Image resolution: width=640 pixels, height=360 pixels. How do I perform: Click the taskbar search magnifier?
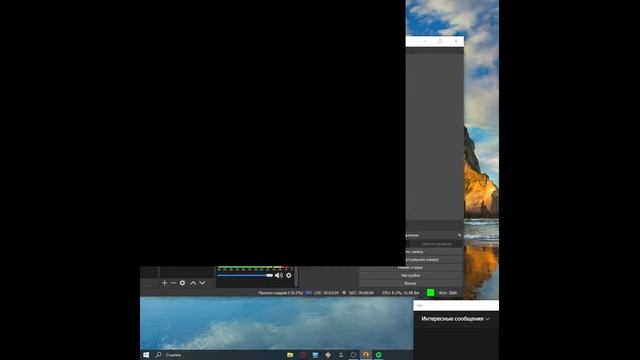(159, 355)
